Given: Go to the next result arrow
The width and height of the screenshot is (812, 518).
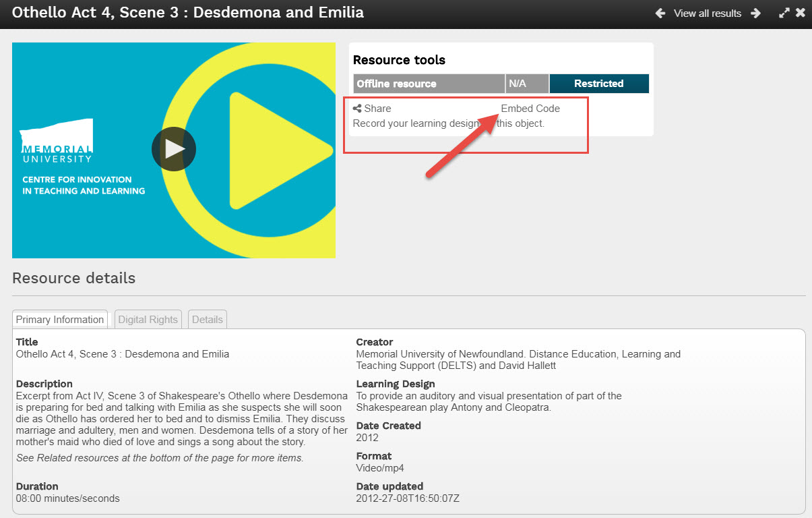Looking at the screenshot, I should pyautogui.click(x=756, y=13).
